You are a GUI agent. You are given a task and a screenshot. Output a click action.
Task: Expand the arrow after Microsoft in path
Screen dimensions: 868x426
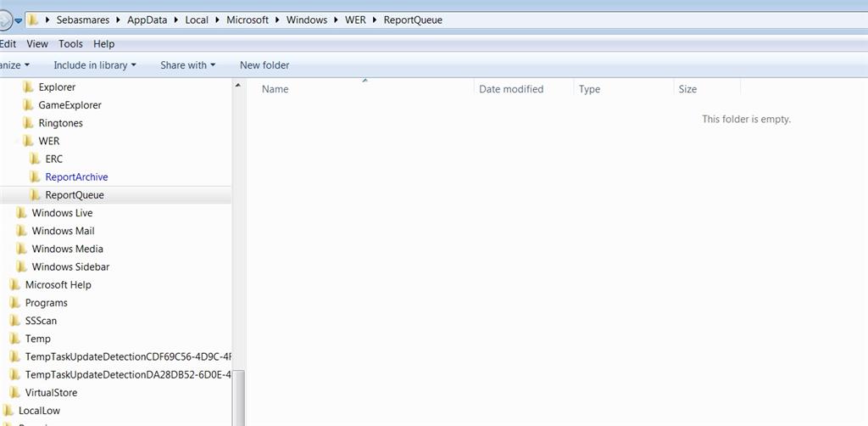pyautogui.click(x=277, y=20)
